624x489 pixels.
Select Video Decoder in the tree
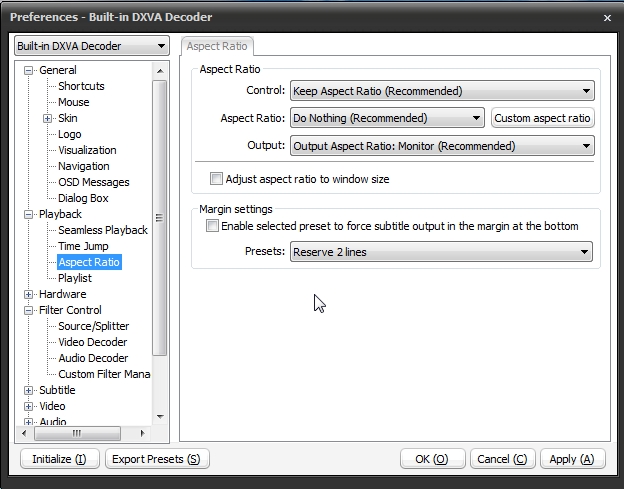pos(93,342)
